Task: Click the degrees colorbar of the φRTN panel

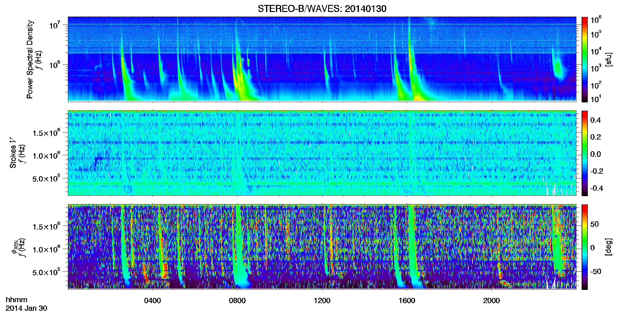Action: click(585, 247)
